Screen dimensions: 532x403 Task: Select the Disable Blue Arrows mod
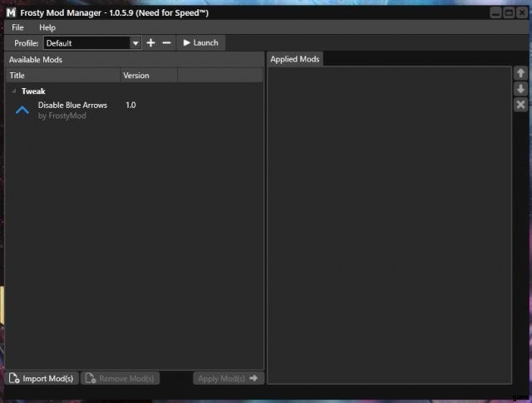72,106
